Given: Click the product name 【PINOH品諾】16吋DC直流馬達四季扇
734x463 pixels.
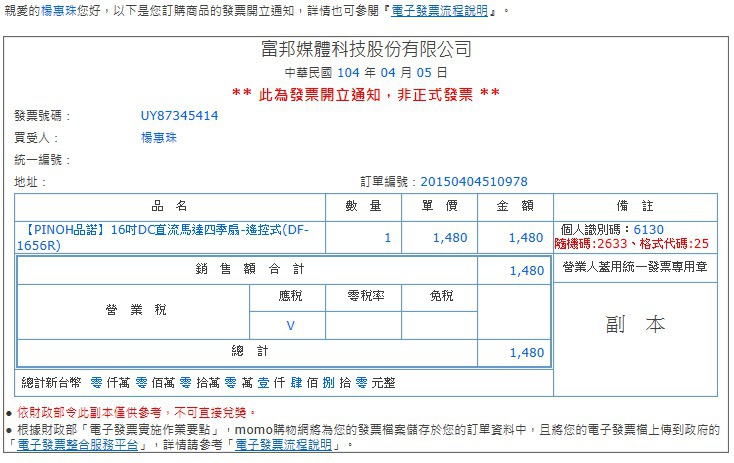Looking at the screenshot, I should tap(163, 237).
